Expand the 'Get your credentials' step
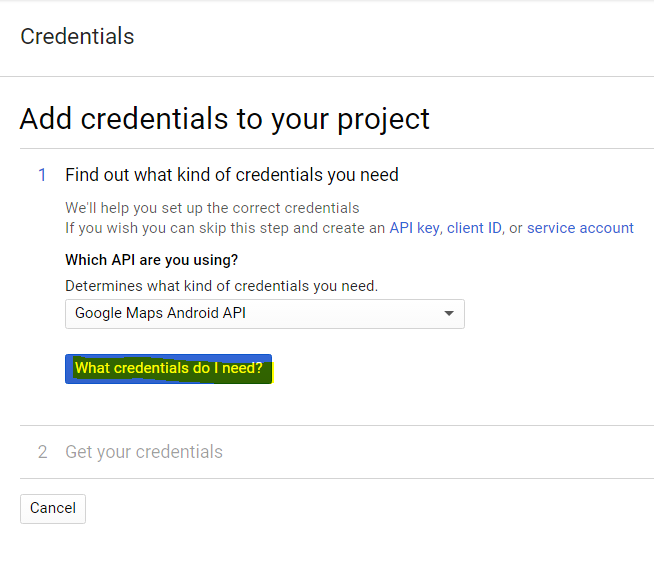This screenshot has height=563, width=654. pos(144,452)
